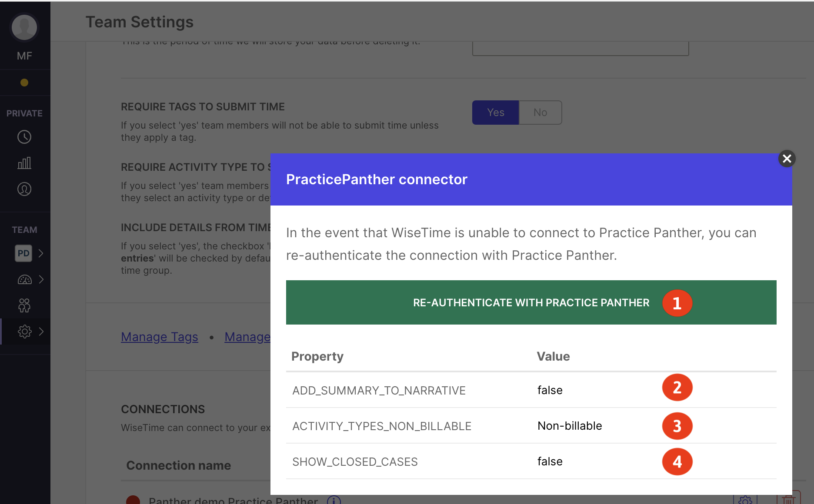Select the ADD_SUMMARY_TO_NARRATIVE property row

pyautogui.click(x=531, y=390)
